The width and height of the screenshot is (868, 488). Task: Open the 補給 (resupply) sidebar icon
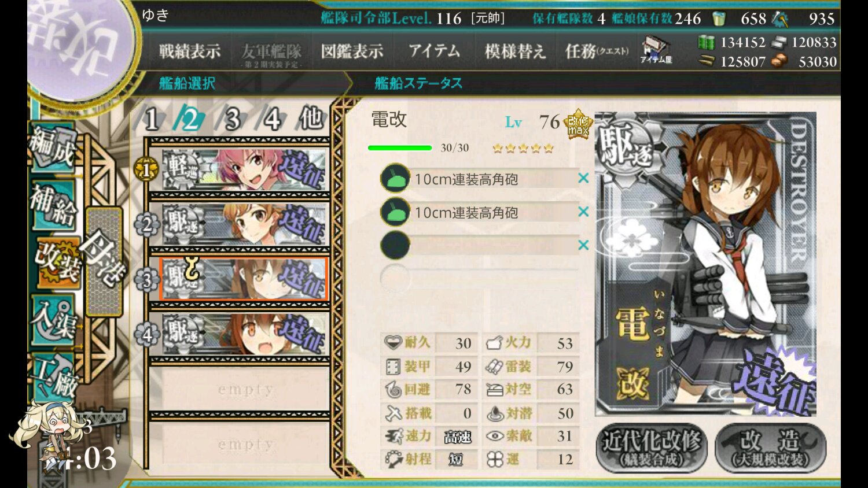tap(53, 204)
